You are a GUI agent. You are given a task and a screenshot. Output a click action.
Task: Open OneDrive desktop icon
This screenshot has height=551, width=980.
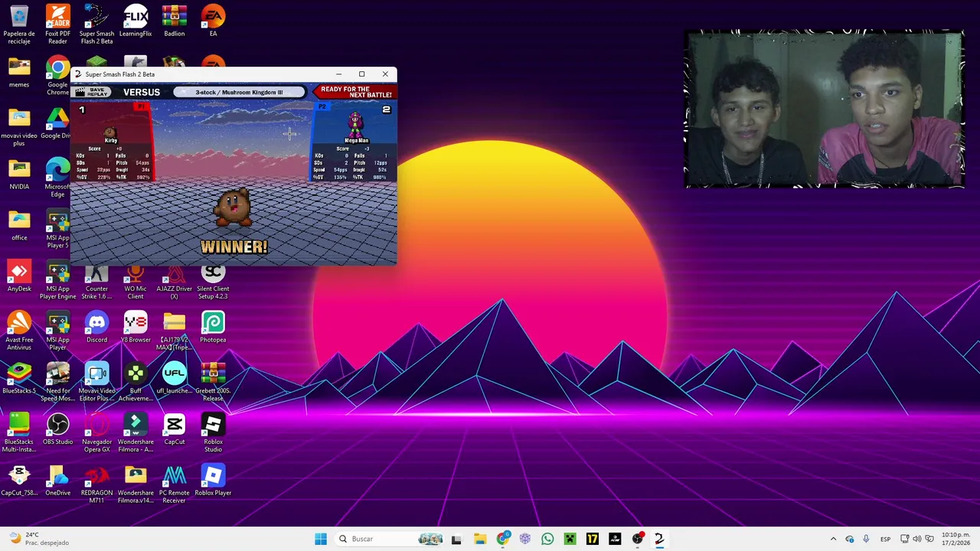(x=57, y=481)
